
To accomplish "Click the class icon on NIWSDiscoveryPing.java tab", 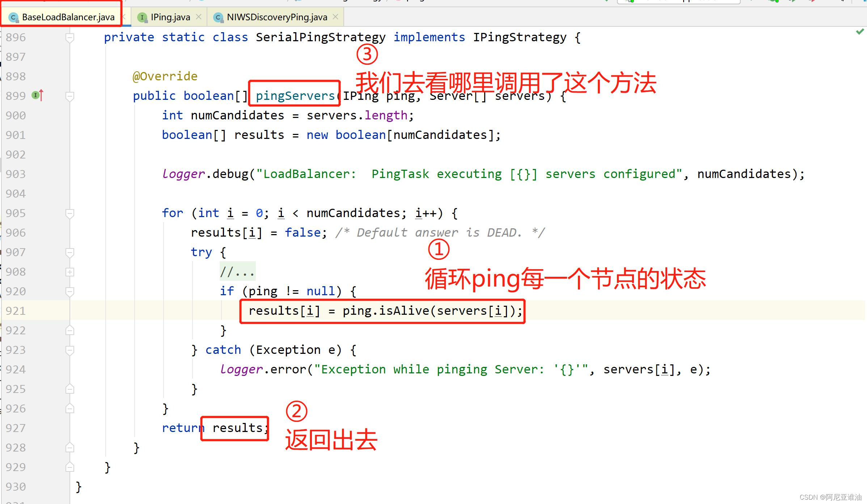I will 218,17.
